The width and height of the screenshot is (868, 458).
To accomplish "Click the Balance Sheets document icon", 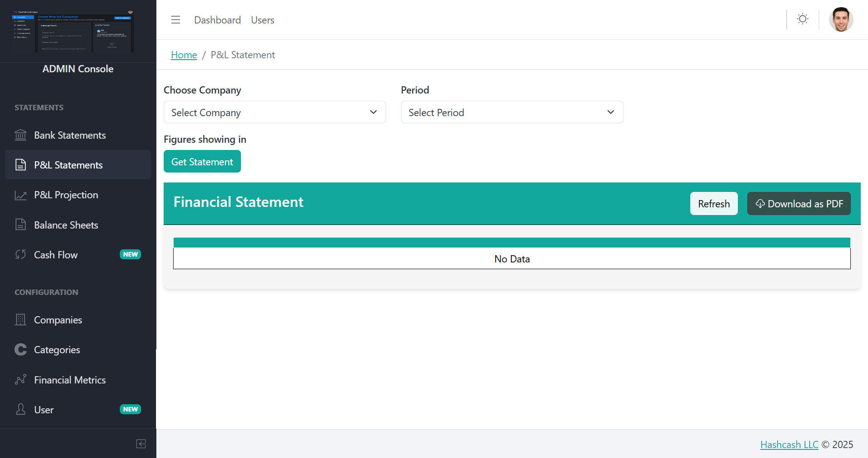I will [x=21, y=224].
